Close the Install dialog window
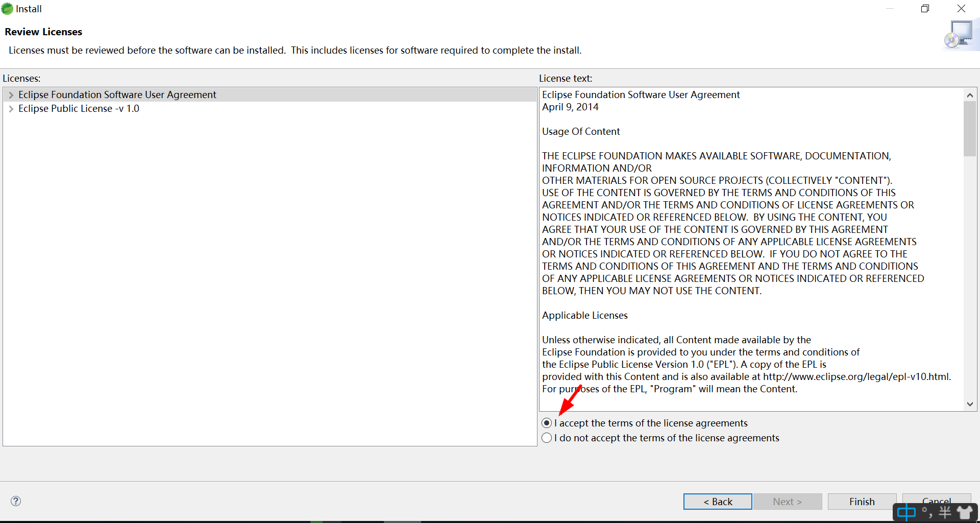 (961, 9)
